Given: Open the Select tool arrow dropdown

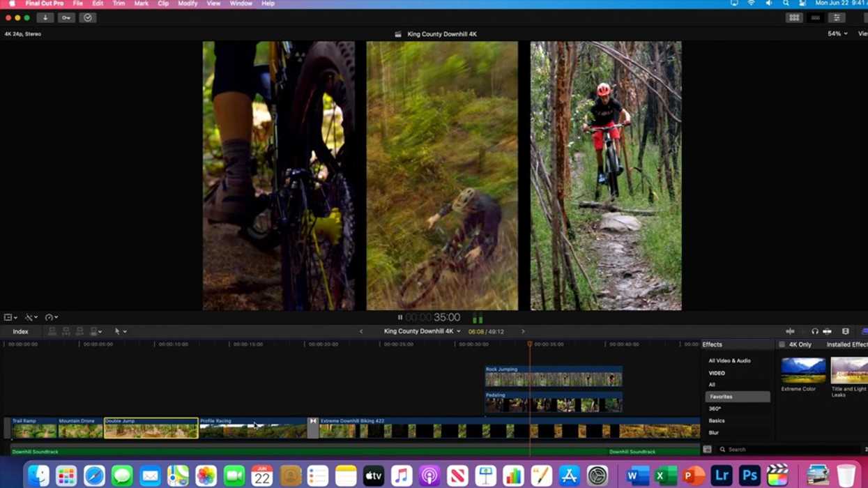Looking at the screenshot, I should click(120, 332).
